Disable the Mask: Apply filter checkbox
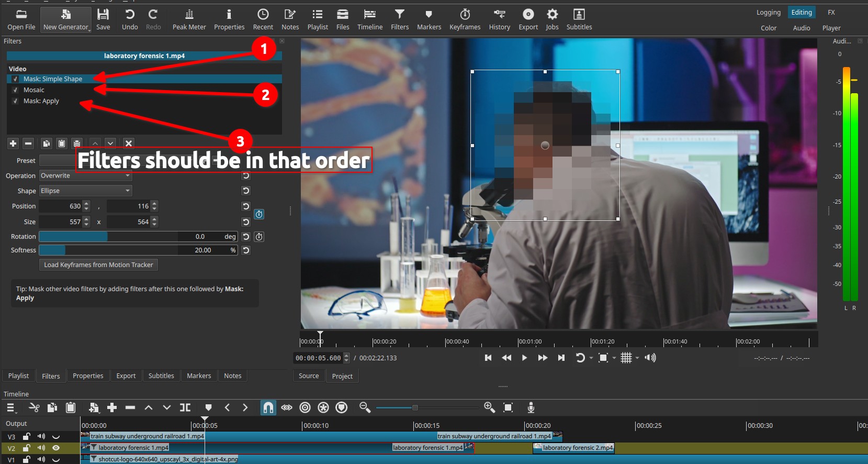 coord(15,101)
